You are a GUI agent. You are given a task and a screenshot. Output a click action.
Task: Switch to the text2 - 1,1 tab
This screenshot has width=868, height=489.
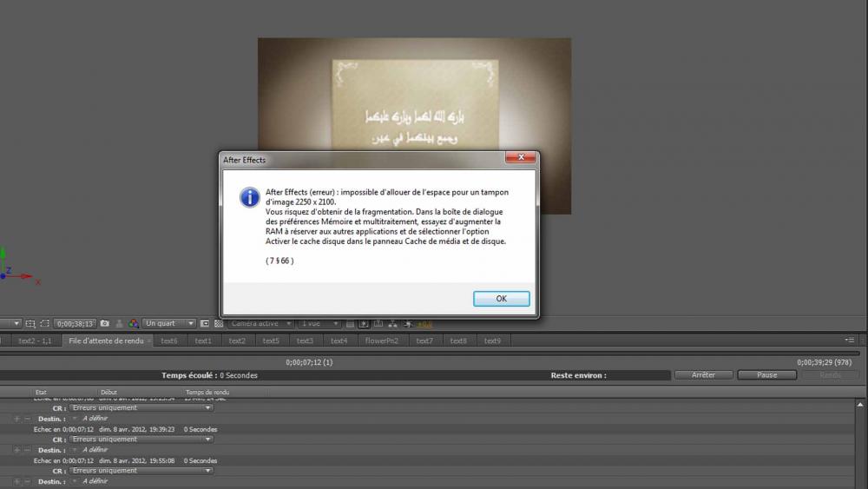[35, 340]
